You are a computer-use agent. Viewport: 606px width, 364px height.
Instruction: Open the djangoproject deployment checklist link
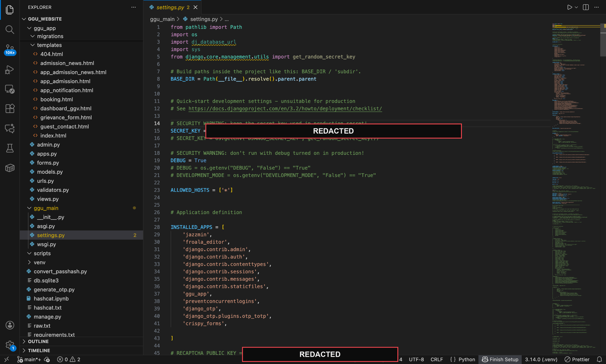click(285, 109)
